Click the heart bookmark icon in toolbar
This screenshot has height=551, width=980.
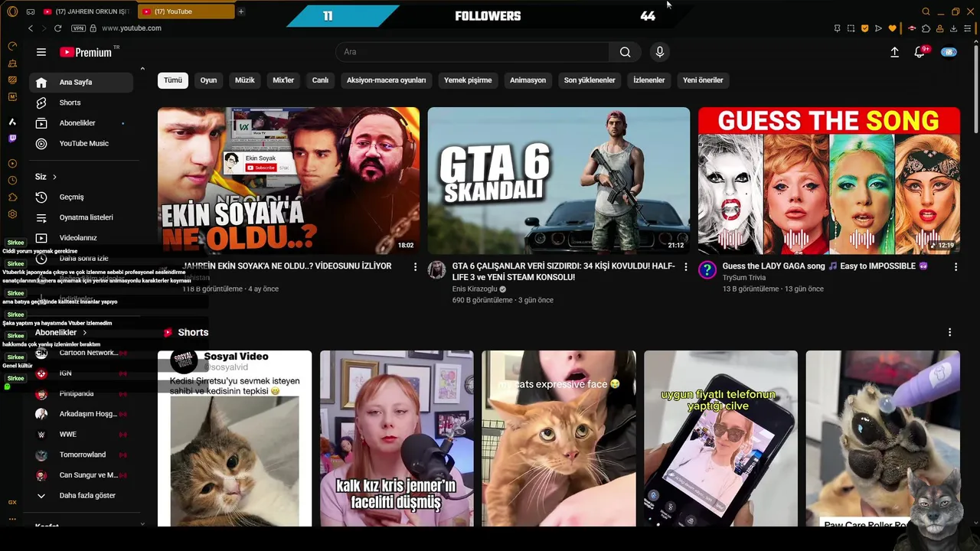pos(893,28)
